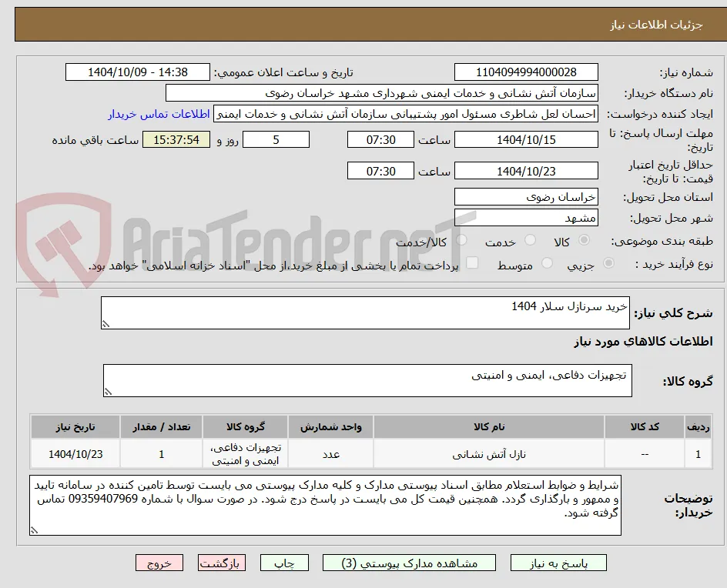Click the نام دستگاه خریدار field
Screen dimensions: 727x588
point(381,93)
